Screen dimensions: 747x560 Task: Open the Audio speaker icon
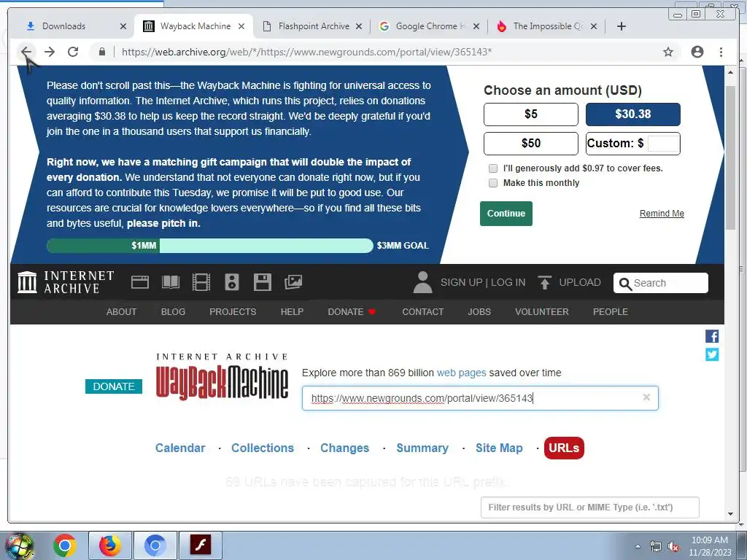coord(231,282)
